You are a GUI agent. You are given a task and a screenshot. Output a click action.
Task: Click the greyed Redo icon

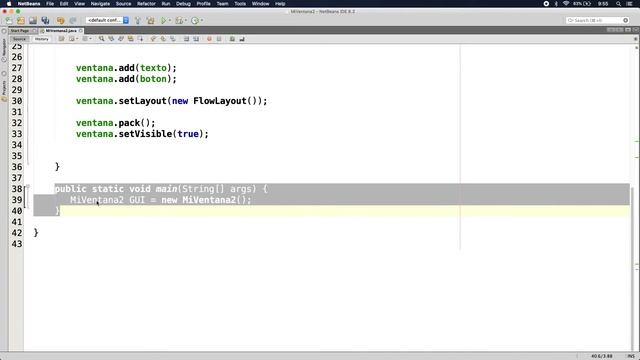tap(73, 20)
